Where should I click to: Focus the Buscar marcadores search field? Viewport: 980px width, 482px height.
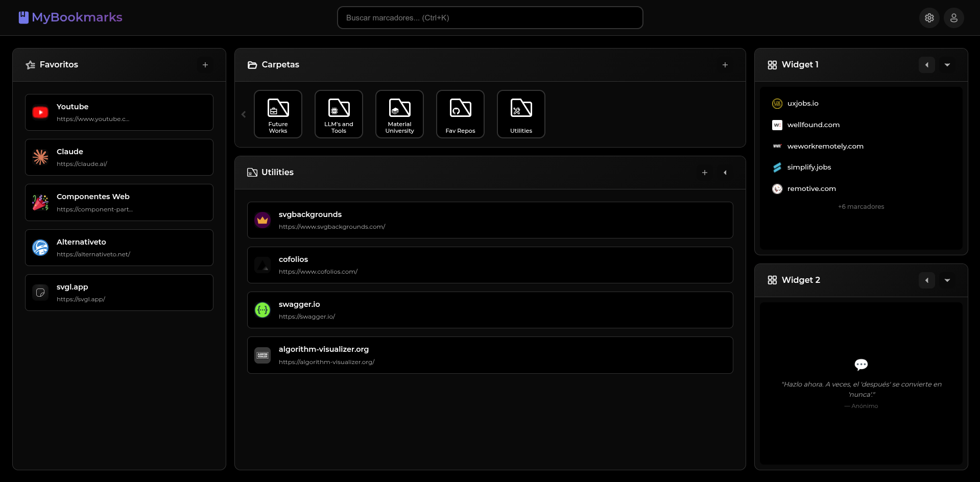[490, 18]
